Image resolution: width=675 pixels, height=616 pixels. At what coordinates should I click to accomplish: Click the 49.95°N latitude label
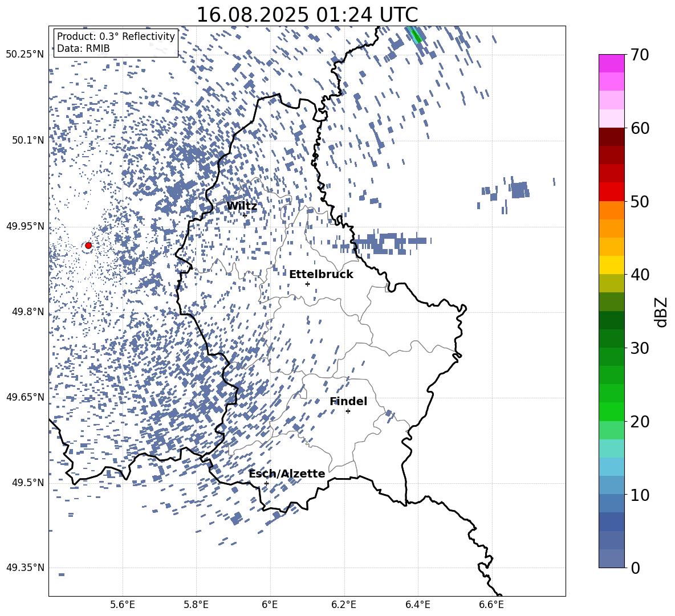pos(25,226)
